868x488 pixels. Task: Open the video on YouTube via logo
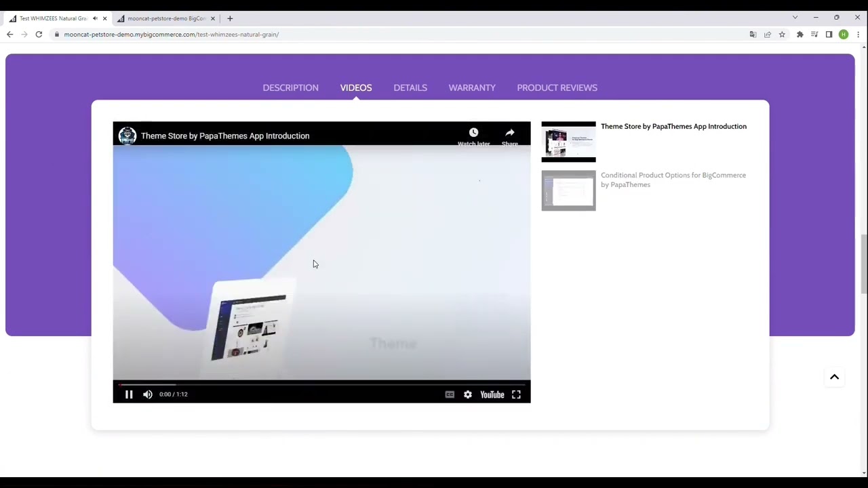click(492, 394)
